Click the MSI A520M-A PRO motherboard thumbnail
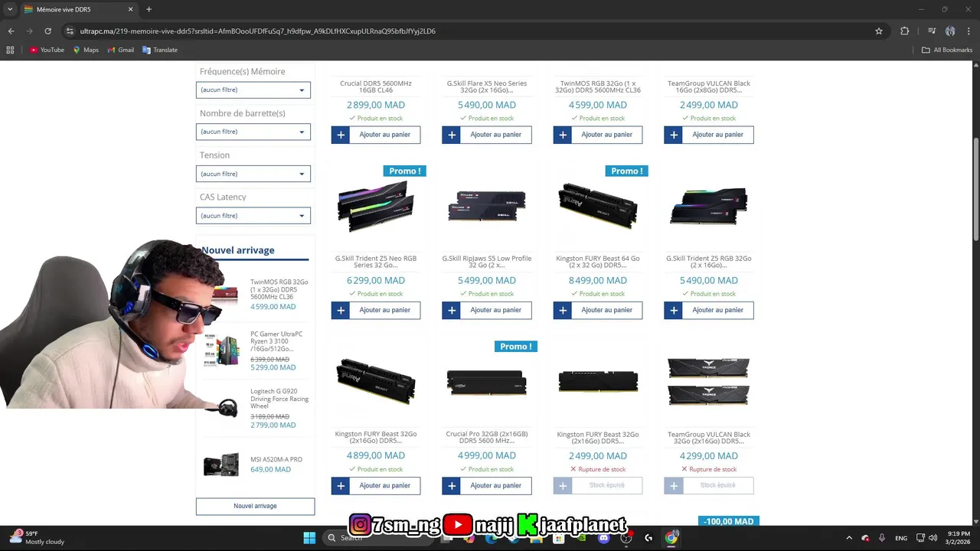This screenshot has height=551, width=980. pyautogui.click(x=221, y=465)
